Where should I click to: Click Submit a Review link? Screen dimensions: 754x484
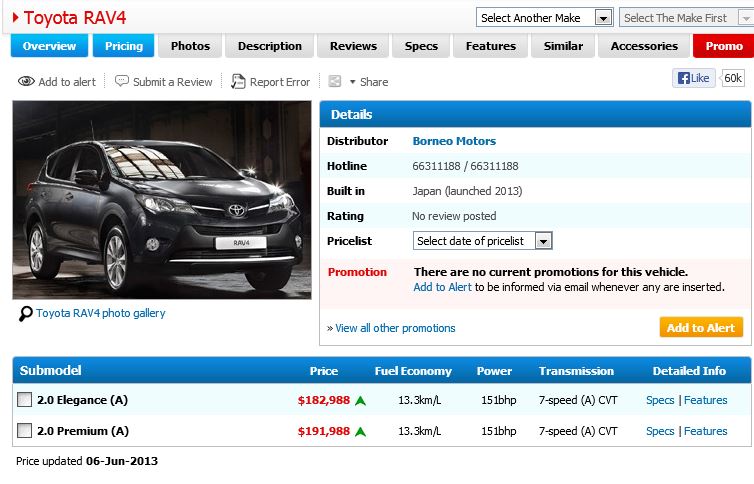172,82
